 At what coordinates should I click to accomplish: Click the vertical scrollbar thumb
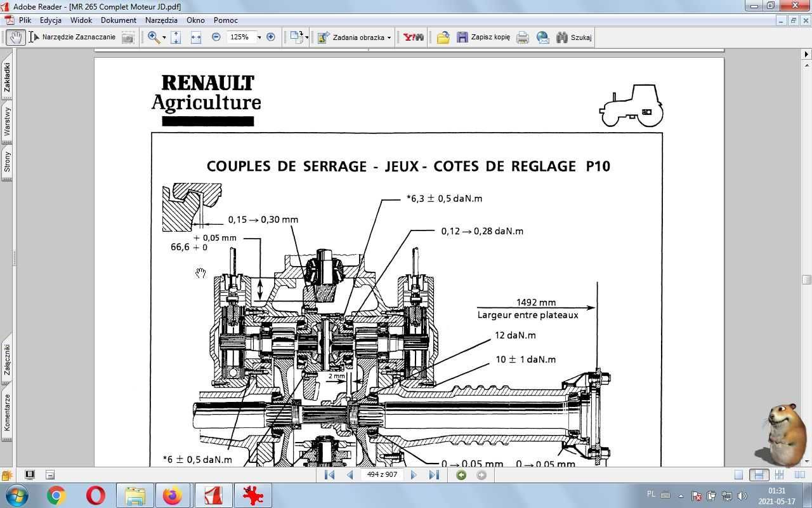[x=806, y=279]
